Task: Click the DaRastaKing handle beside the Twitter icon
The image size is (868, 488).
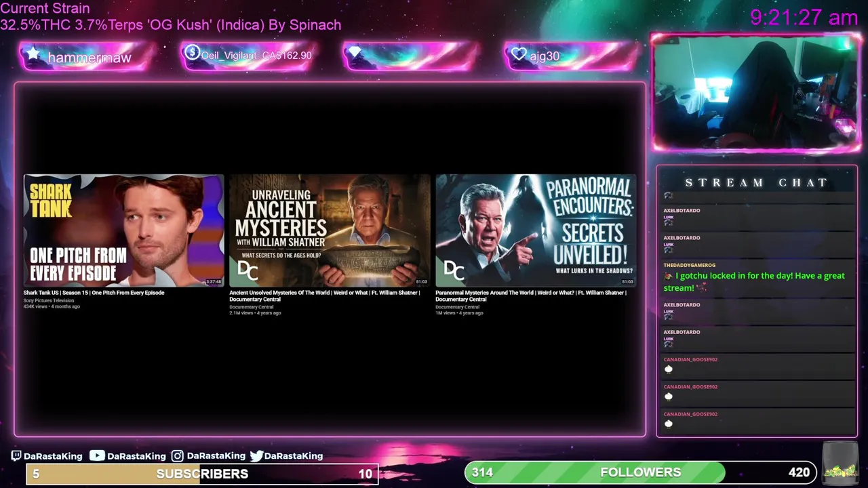Action: tap(294, 456)
